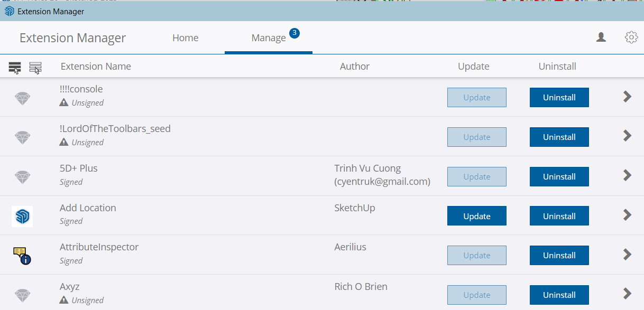Image resolution: width=644 pixels, height=310 pixels.
Task: Uninstall the !LordOfTheToolbars_seed extension
Action: click(x=559, y=137)
